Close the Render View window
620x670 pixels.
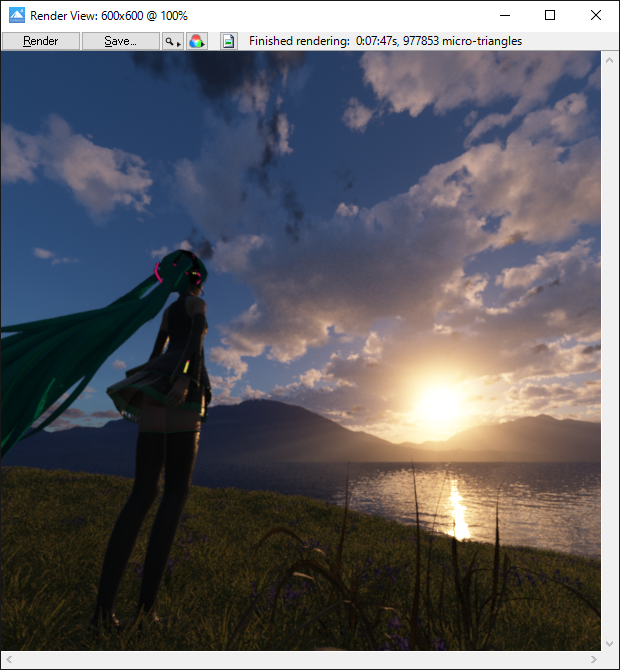(596, 15)
